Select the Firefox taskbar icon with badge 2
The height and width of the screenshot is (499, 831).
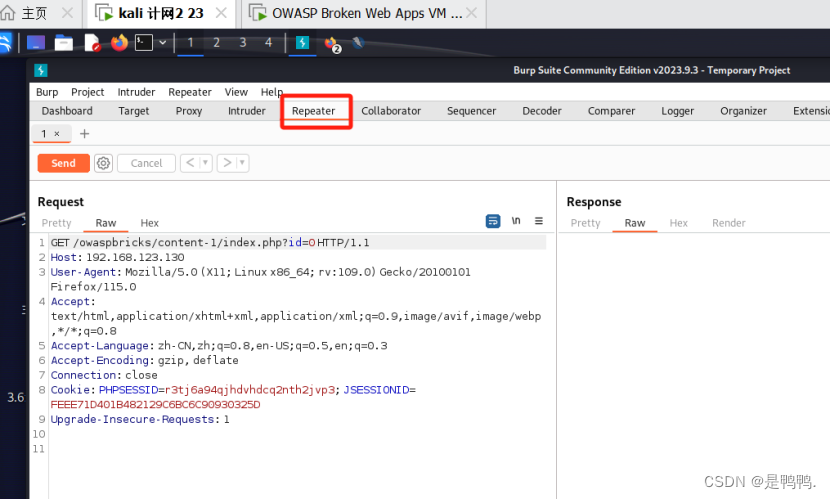tap(332, 44)
